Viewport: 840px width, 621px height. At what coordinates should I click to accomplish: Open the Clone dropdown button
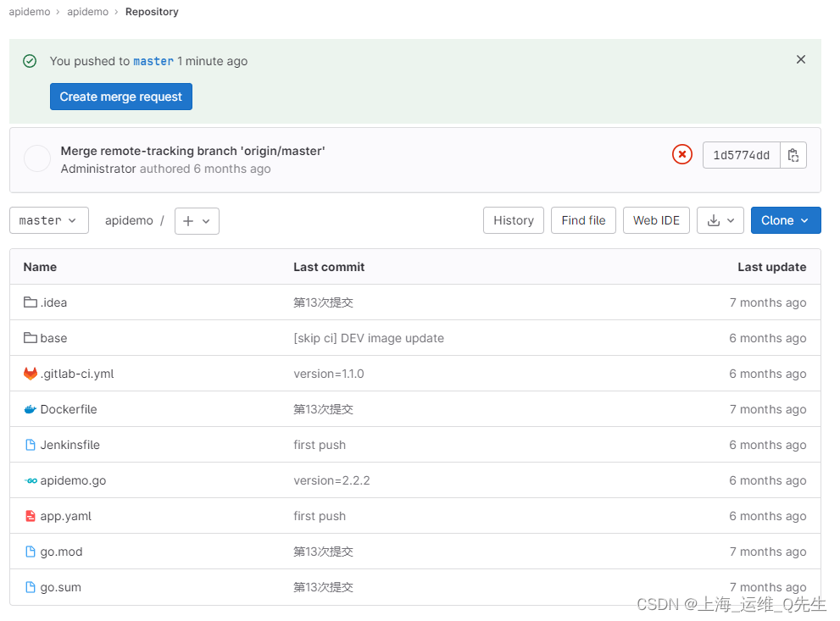(x=786, y=220)
